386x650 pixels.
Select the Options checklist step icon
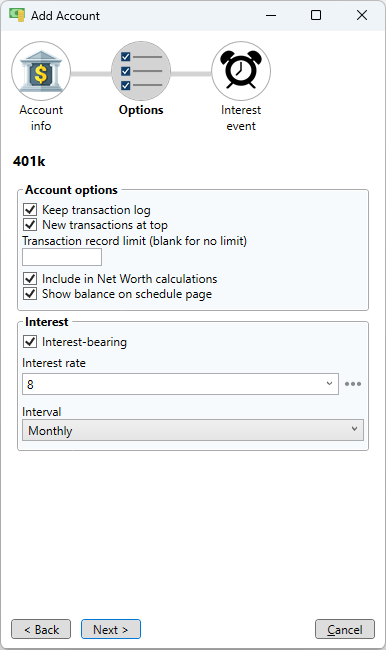tap(141, 71)
